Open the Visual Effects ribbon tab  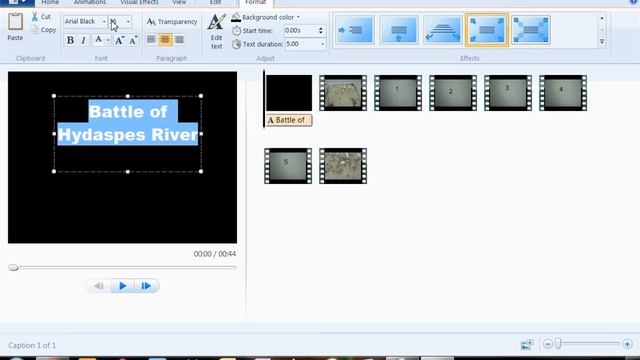pos(140,2)
